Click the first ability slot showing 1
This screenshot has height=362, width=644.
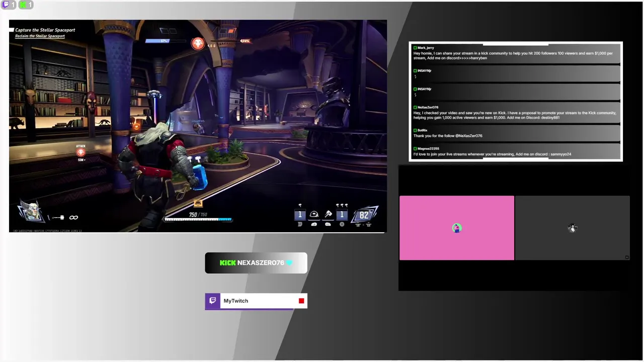point(300,215)
